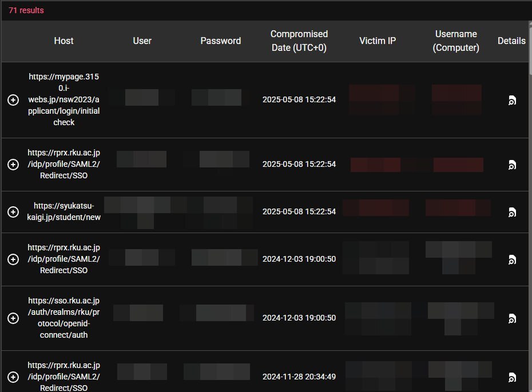Open details icon for the sso.rku.ac.jp row
This screenshot has height=392, width=532.
[x=512, y=318]
